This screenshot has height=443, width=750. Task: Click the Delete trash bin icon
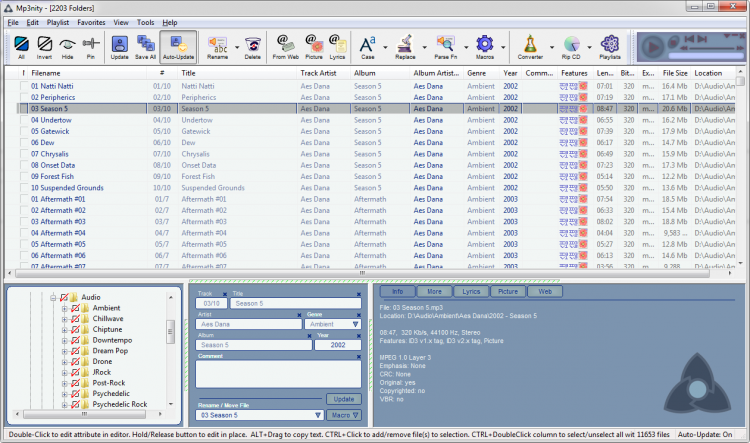pyautogui.click(x=253, y=47)
